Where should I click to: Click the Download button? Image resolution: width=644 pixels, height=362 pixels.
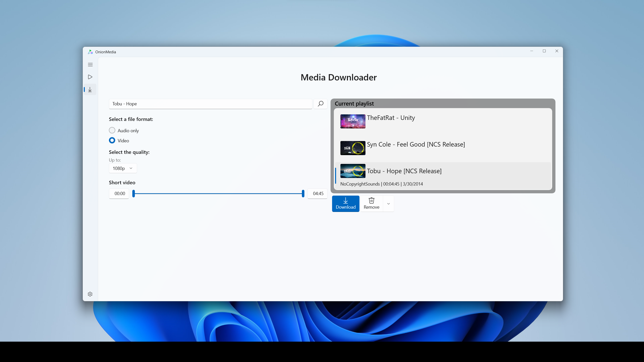(346, 204)
